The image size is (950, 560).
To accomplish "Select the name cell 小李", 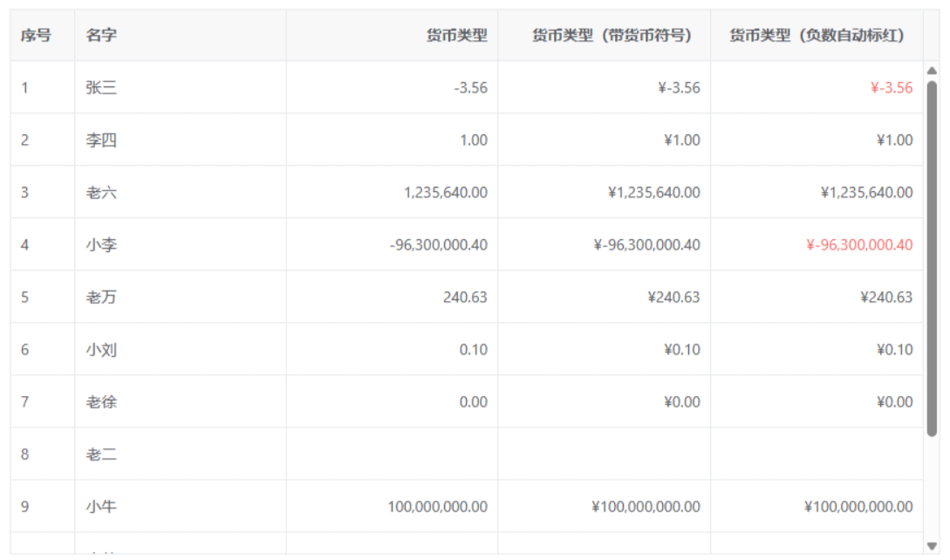I will 181,245.
